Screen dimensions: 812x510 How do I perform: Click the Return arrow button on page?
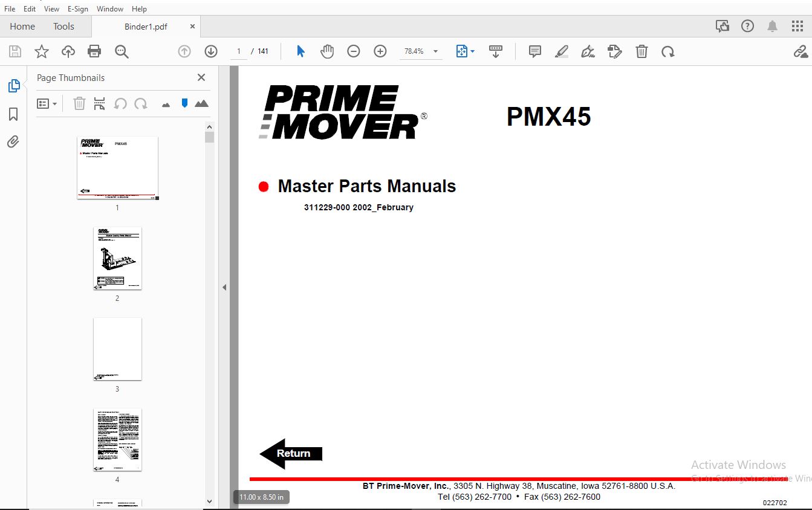tap(291, 454)
